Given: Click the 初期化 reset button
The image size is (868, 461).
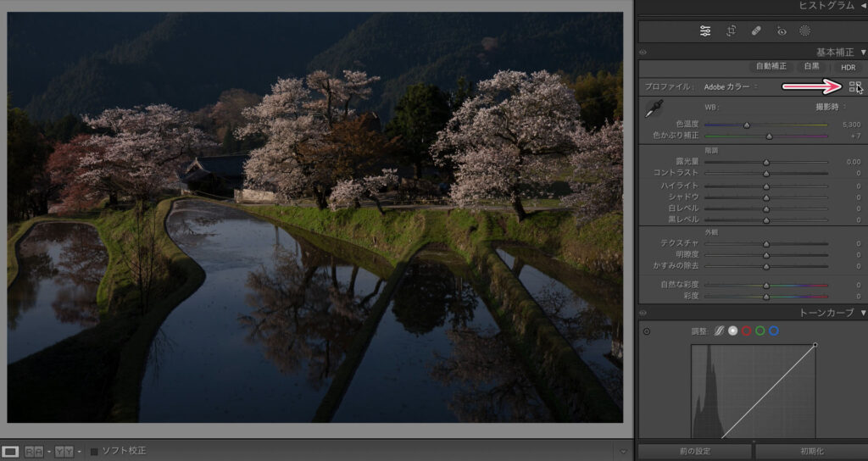Looking at the screenshot, I should click(811, 451).
